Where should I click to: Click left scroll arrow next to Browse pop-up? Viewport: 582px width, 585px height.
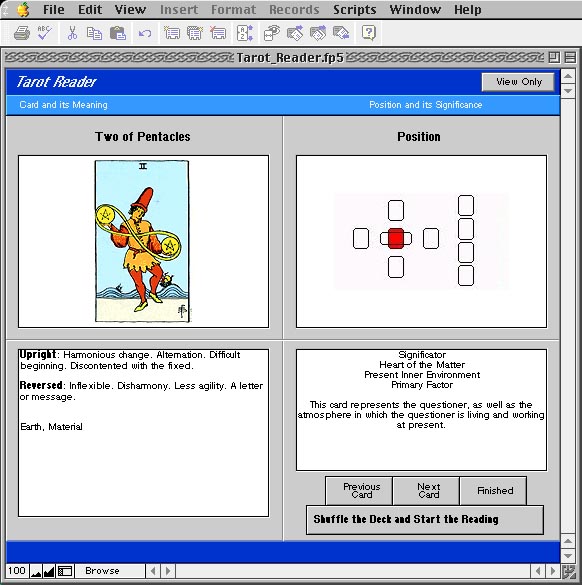pos(153,571)
